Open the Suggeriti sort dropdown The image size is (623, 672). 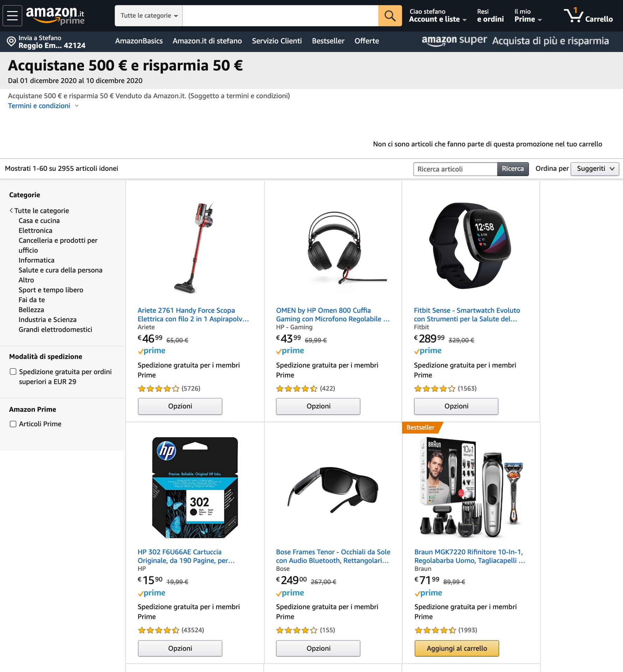click(595, 169)
